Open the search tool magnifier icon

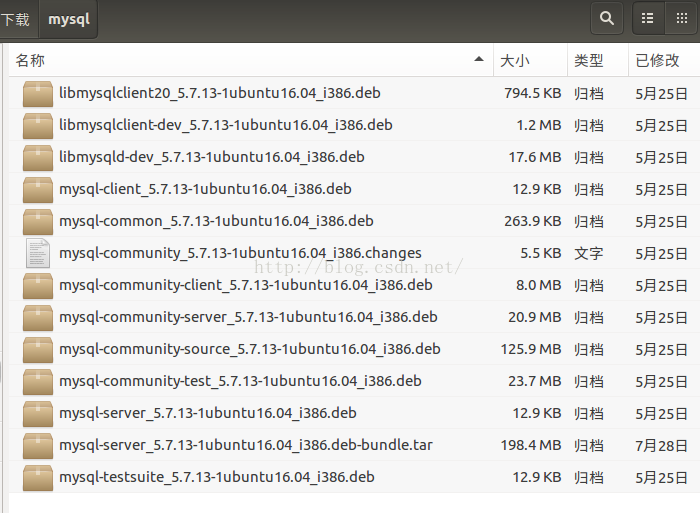(606, 18)
